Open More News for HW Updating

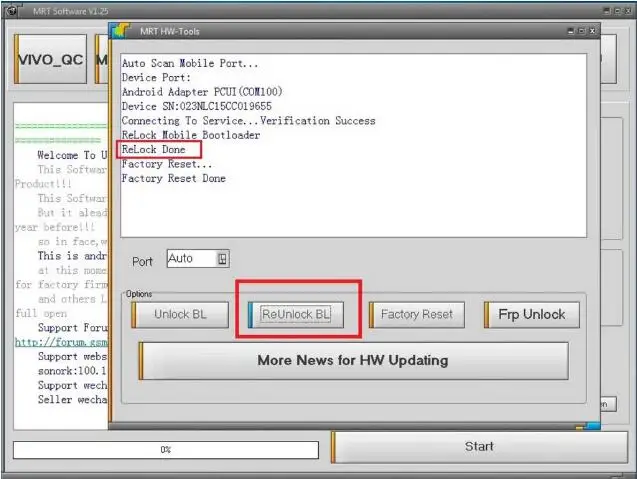coord(353,361)
